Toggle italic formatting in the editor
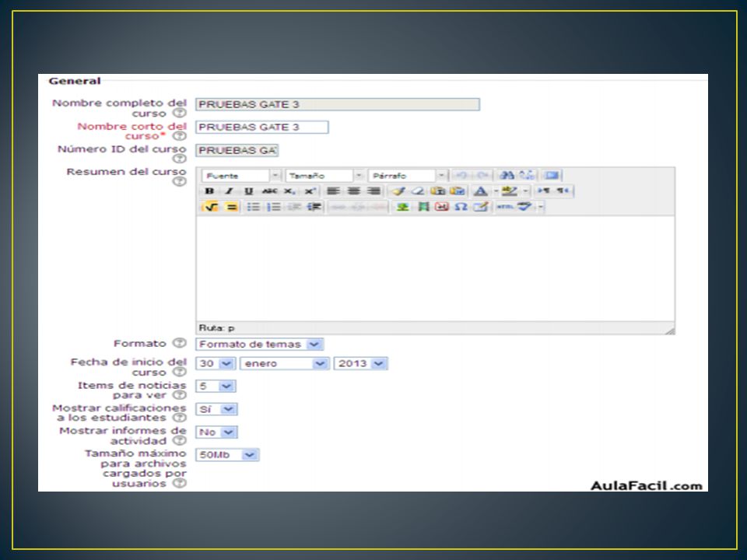 tap(229, 191)
